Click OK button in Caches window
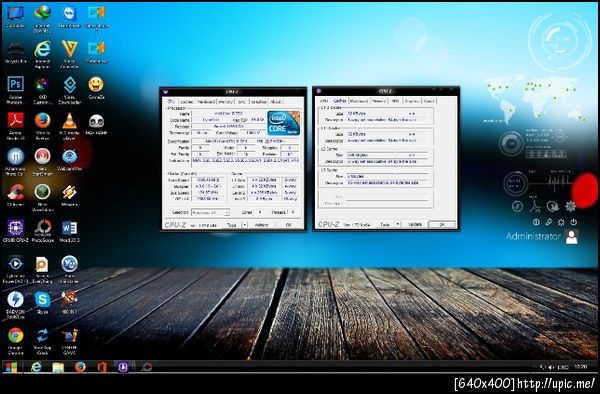Image resolution: width=600 pixels, height=394 pixels. tap(442, 224)
